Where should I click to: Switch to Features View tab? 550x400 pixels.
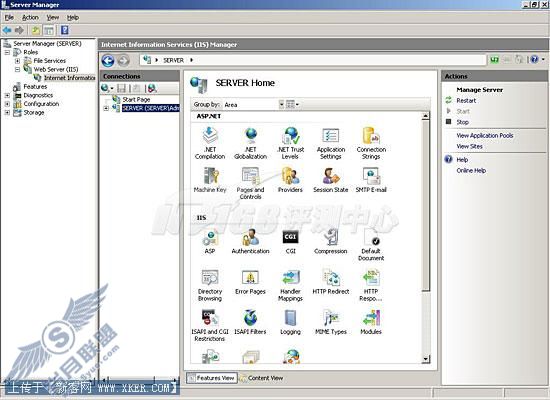tap(212, 378)
